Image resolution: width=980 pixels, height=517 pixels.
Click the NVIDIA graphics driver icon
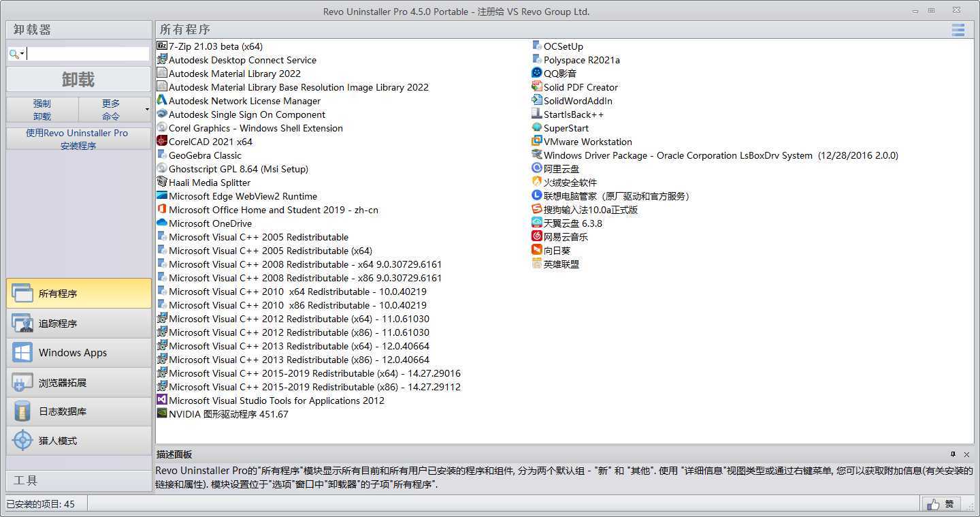point(162,413)
